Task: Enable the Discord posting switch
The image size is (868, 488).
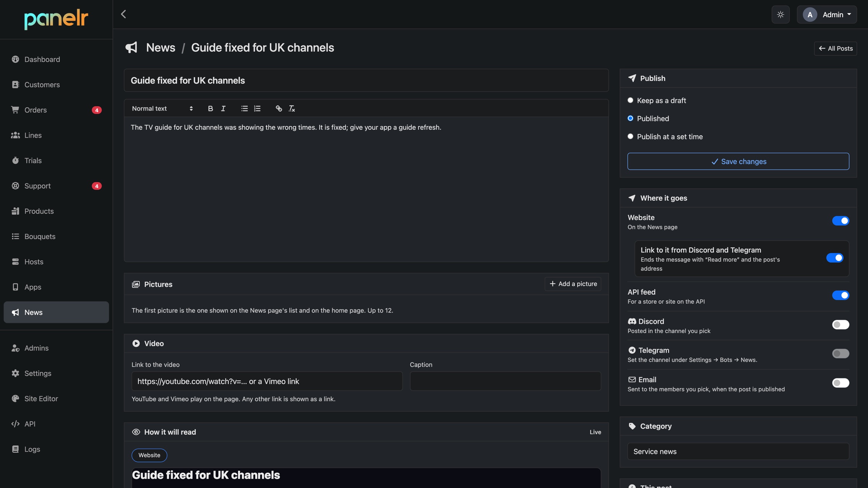Action: tap(841, 325)
